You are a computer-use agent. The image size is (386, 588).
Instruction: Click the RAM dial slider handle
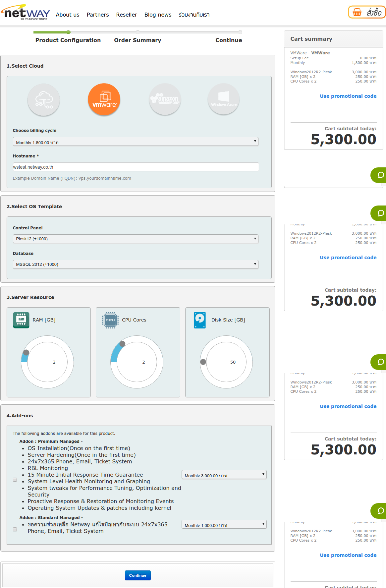(x=26, y=352)
